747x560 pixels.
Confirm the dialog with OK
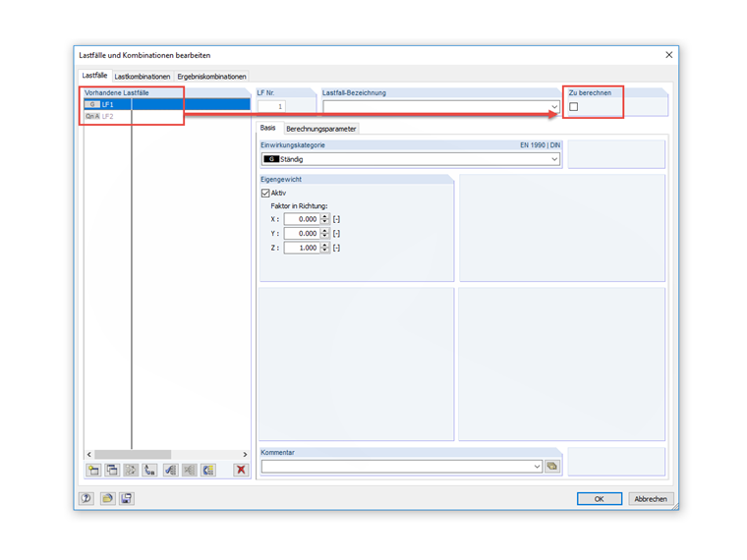(600, 498)
